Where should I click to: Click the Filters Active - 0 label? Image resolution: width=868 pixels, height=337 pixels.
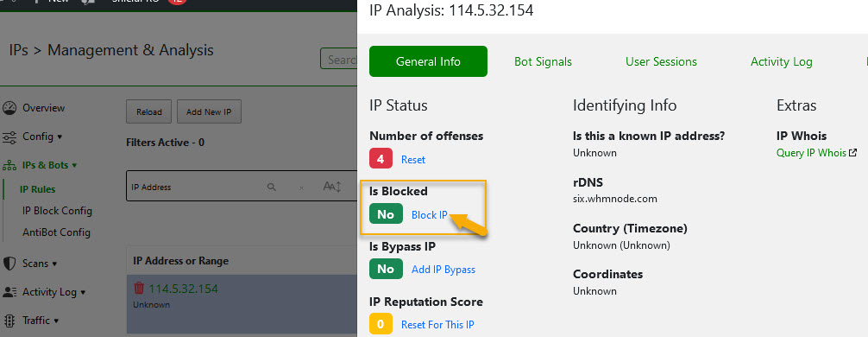click(165, 143)
